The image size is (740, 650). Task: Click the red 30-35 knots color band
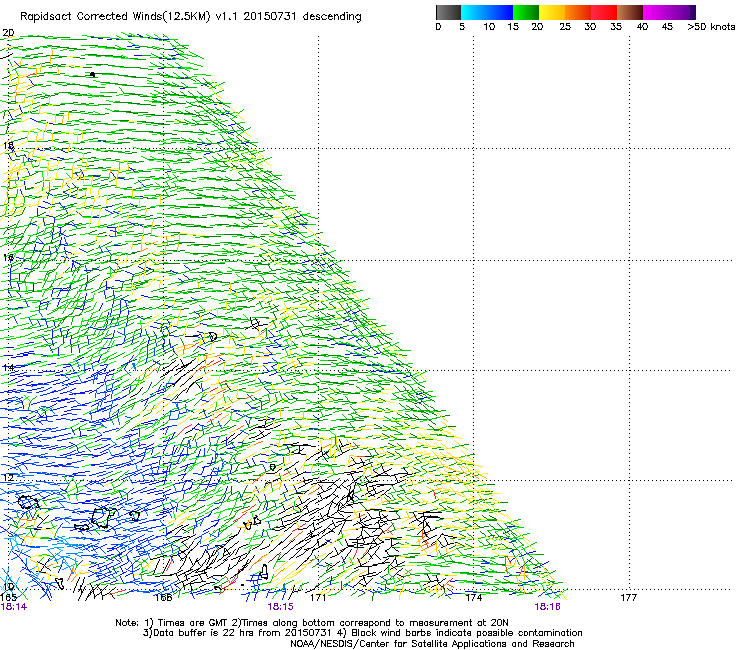click(604, 12)
